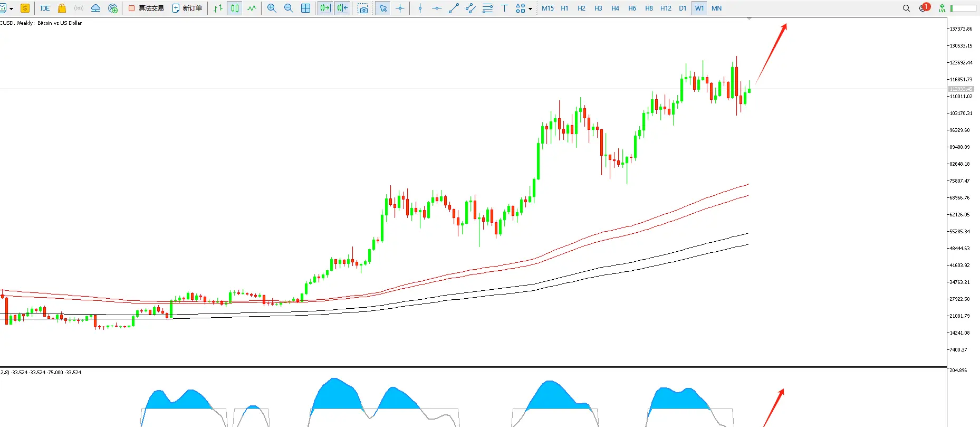Click the 96329.60 price scale label
The width and height of the screenshot is (980, 427).
pyautogui.click(x=959, y=130)
